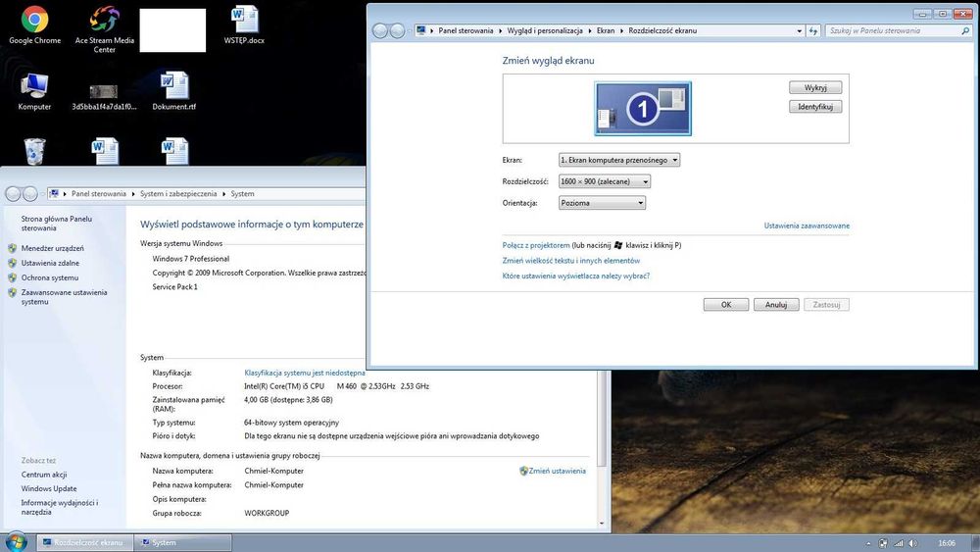Image resolution: width=980 pixels, height=552 pixels.
Task: Open Google Chrome desktop icon
Action: tap(35, 25)
